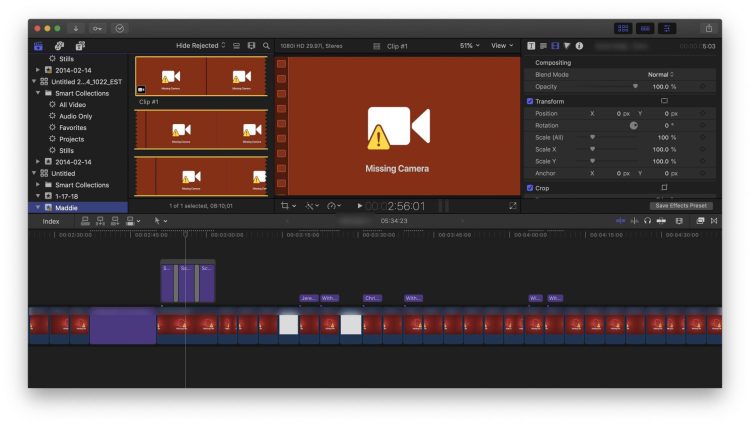The width and height of the screenshot is (750, 421).
Task: Select the Audio Only smart collection
Action: [x=76, y=116]
